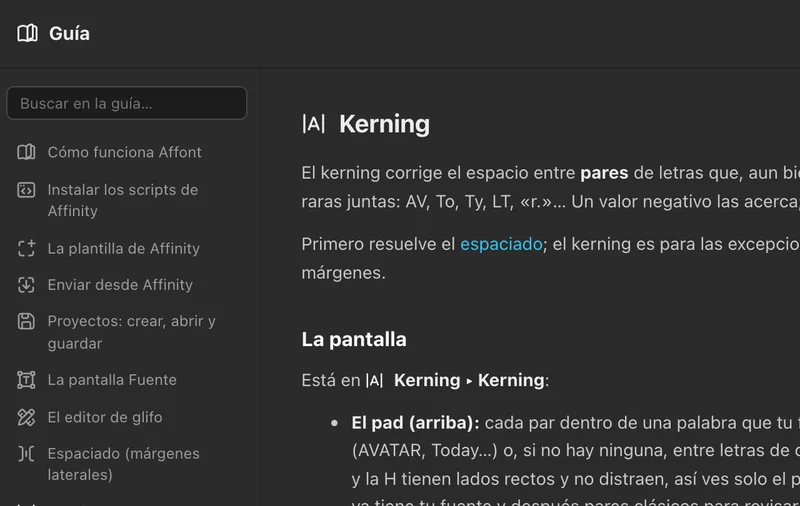Click the Guía book icon in header
The width and height of the screenshot is (800, 506).
tap(28, 33)
